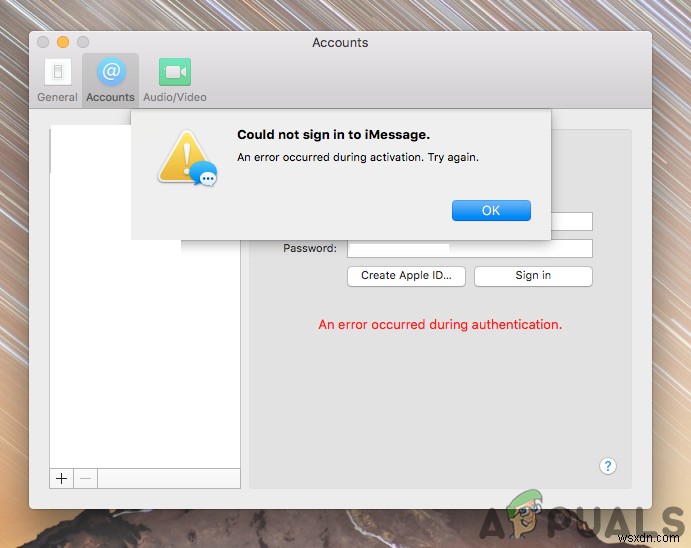
Task: Click the green zoom window button
Action: (83, 42)
